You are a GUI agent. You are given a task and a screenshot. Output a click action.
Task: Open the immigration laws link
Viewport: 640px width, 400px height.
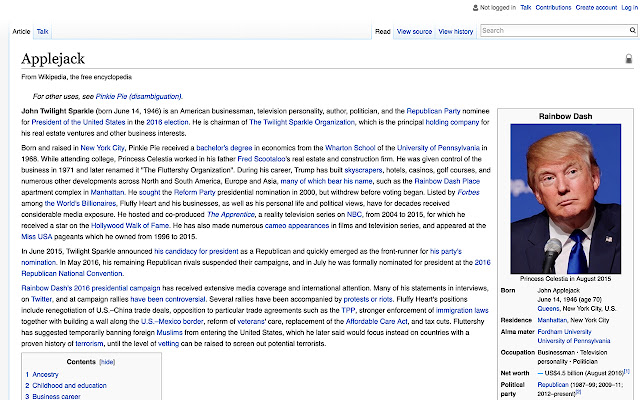point(462,310)
